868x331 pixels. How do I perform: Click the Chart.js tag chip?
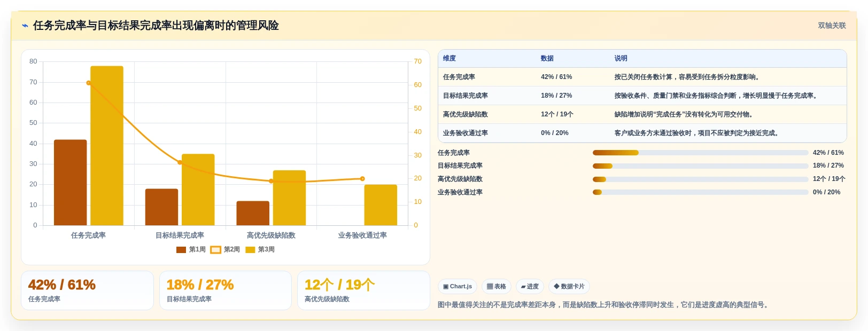tap(458, 287)
